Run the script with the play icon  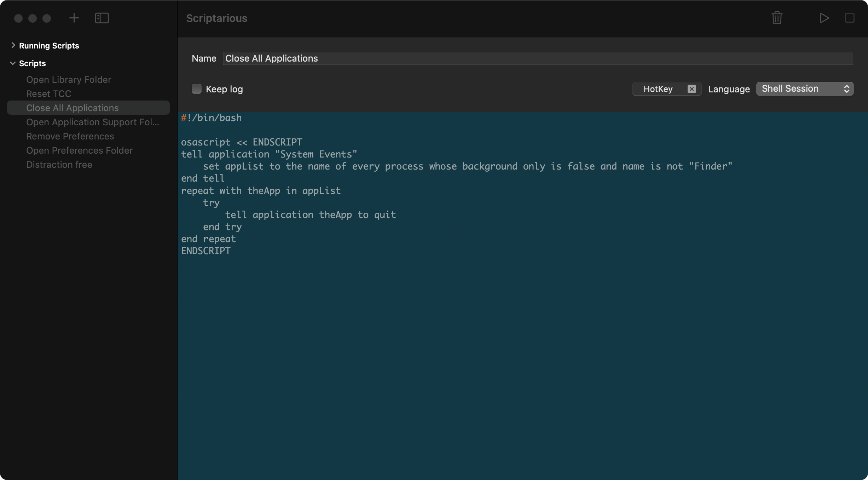point(824,18)
